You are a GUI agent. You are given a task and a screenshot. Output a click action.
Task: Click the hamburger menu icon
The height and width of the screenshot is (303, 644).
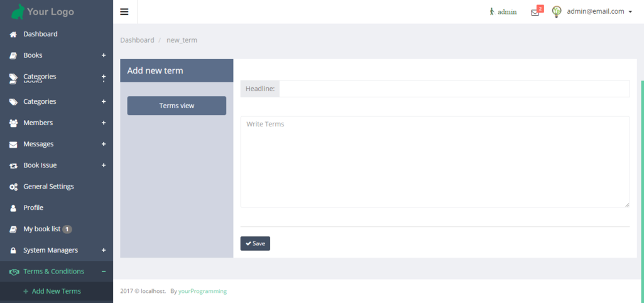pyautogui.click(x=124, y=11)
